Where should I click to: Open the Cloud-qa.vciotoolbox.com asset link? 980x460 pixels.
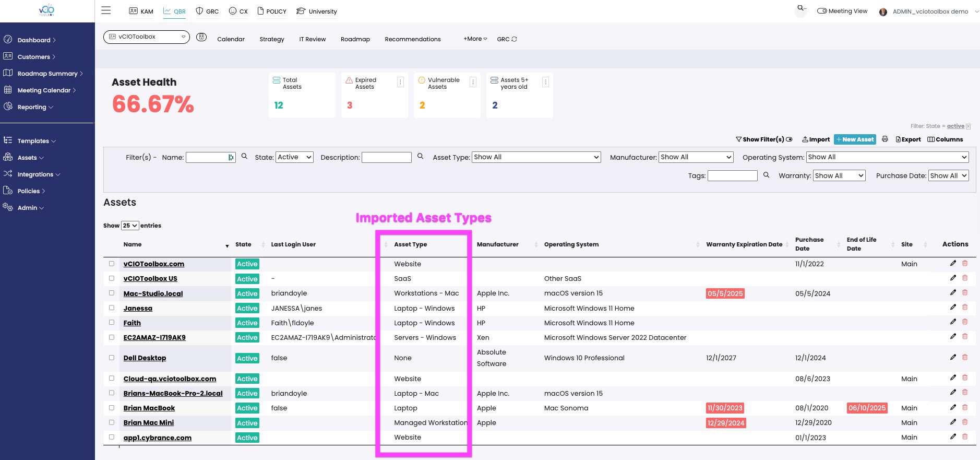point(170,379)
